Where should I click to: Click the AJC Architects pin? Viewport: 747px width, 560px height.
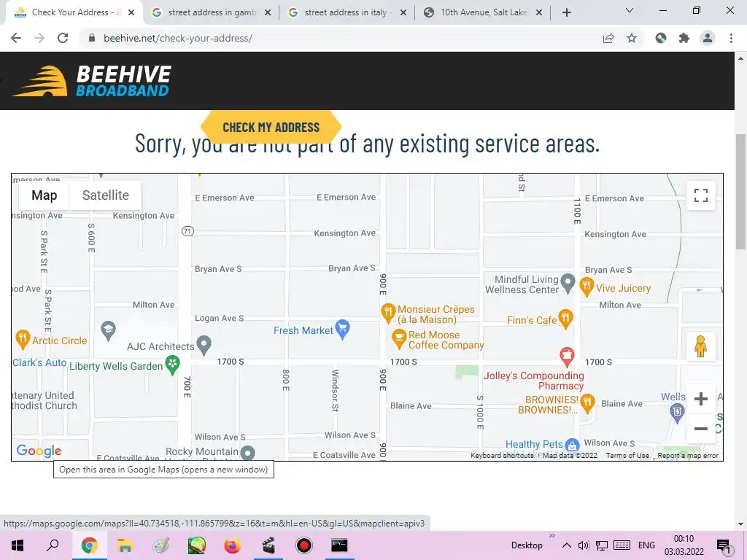[x=204, y=345]
